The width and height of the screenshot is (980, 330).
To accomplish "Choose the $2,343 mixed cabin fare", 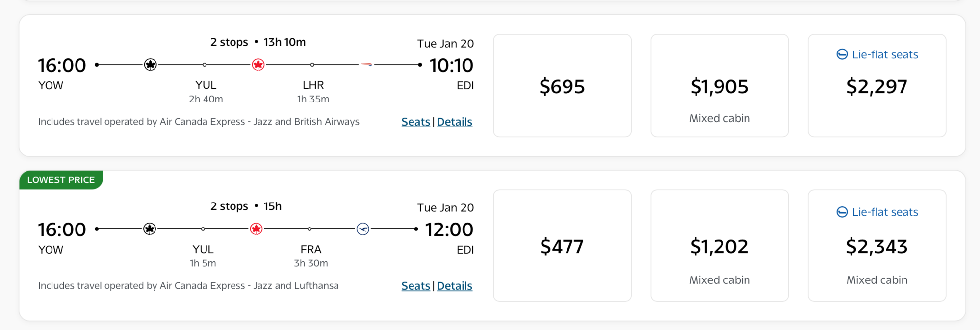I will click(x=877, y=246).
